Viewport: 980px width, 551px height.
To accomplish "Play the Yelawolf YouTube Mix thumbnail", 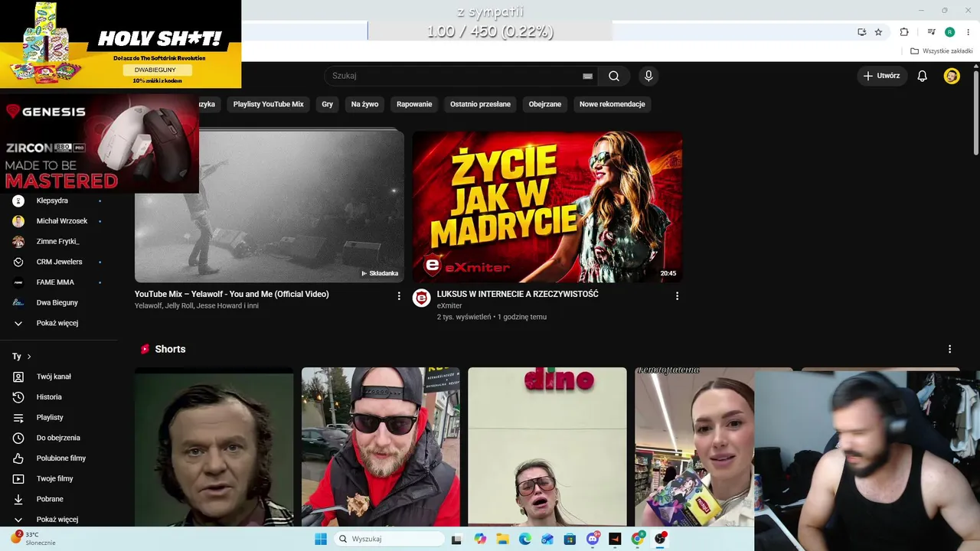I will [x=269, y=206].
